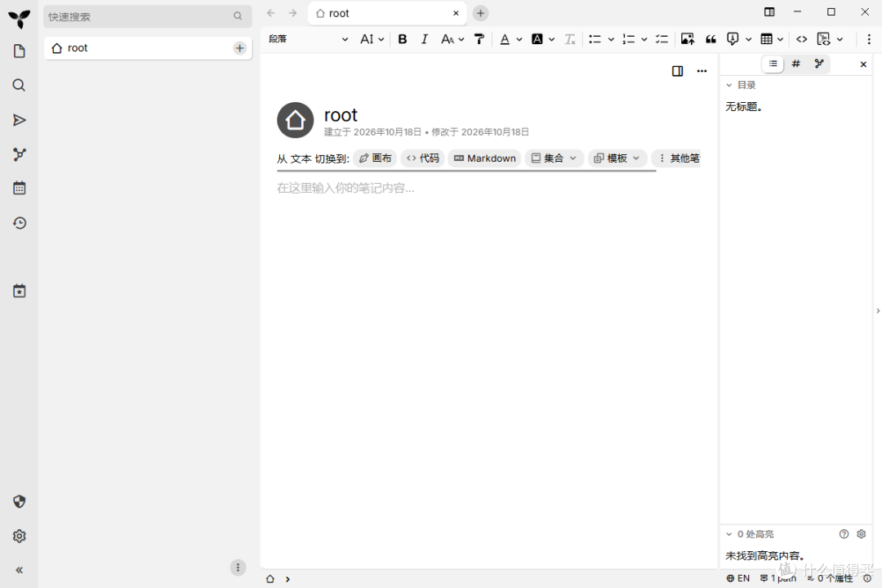
Task: Select the root tab in the tab bar
Action: point(387,13)
